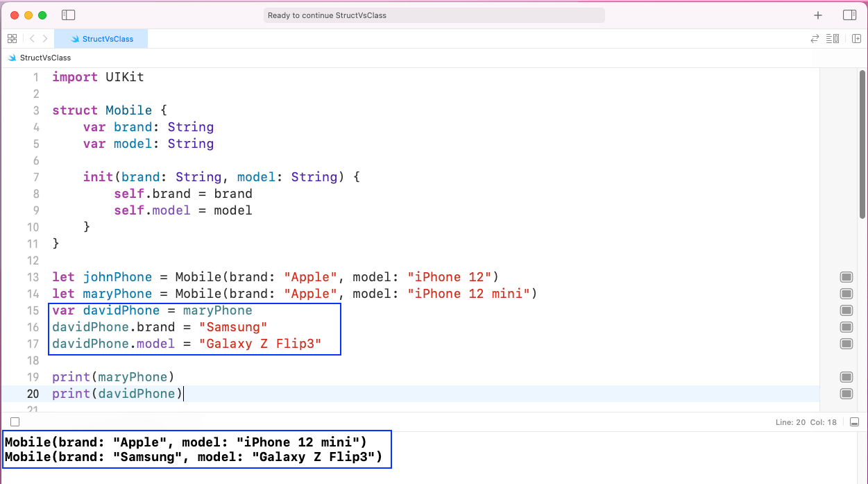Open the related items grid menu
868x484 pixels.
pyautogui.click(x=12, y=39)
